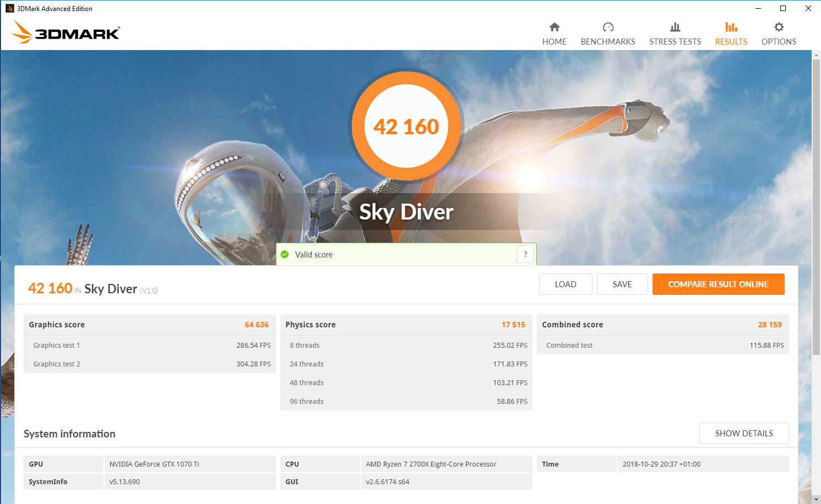Click the 3DMark logo
821x504 pixels.
click(66, 32)
